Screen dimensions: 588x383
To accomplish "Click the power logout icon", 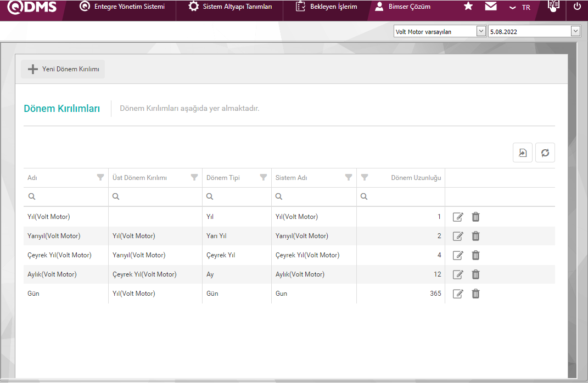I will click(x=577, y=7).
